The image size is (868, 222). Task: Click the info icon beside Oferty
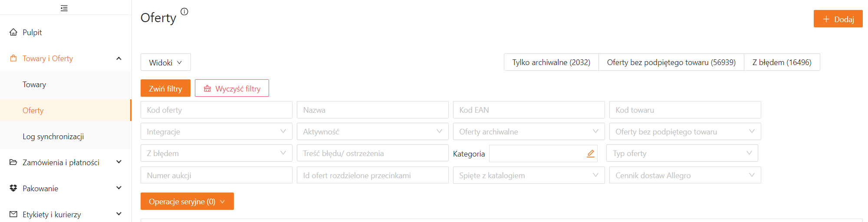coord(184,12)
